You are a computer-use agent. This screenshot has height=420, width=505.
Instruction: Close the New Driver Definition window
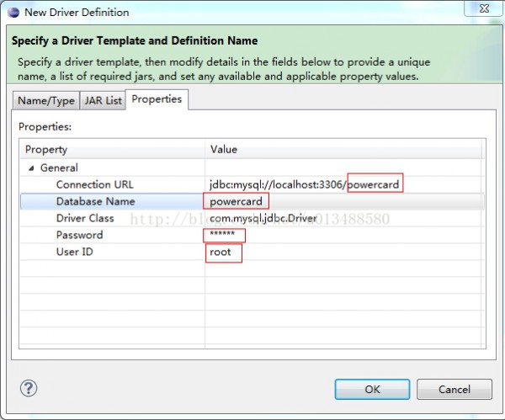pyautogui.click(x=483, y=8)
